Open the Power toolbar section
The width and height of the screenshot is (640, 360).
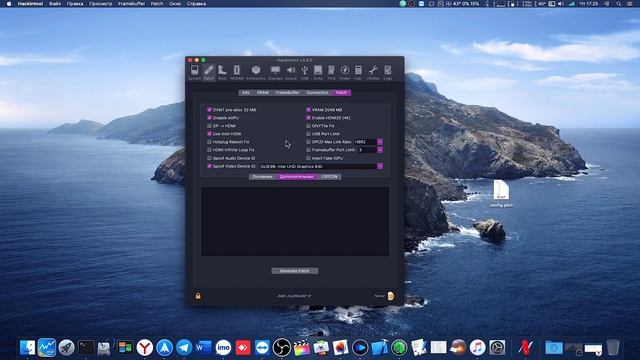tap(345, 72)
